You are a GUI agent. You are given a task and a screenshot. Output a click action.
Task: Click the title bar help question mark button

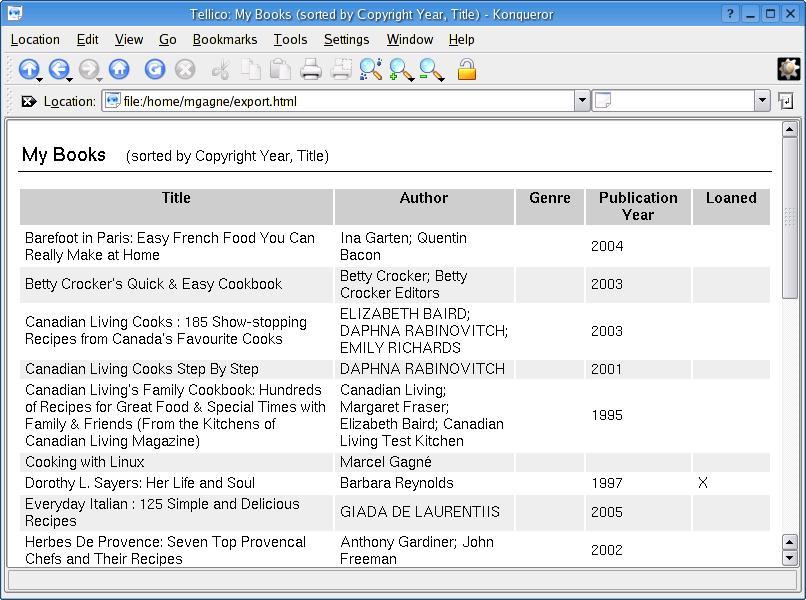point(731,14)
